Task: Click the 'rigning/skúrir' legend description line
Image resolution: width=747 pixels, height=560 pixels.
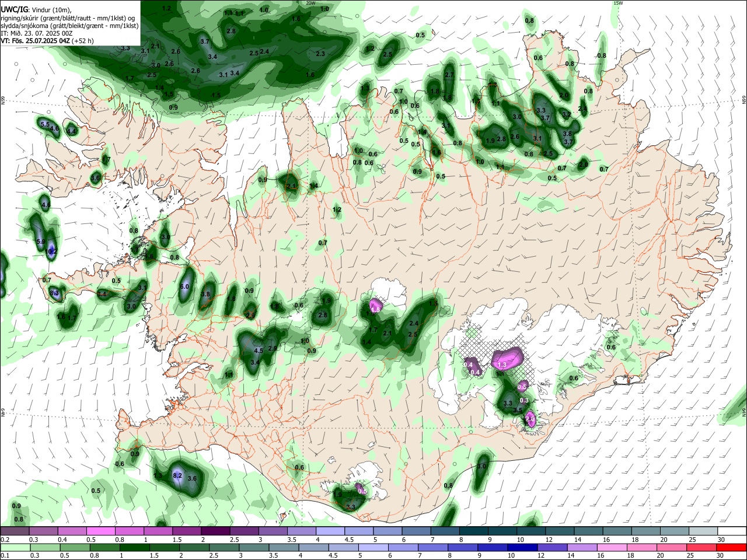Action: click(67, 18)
